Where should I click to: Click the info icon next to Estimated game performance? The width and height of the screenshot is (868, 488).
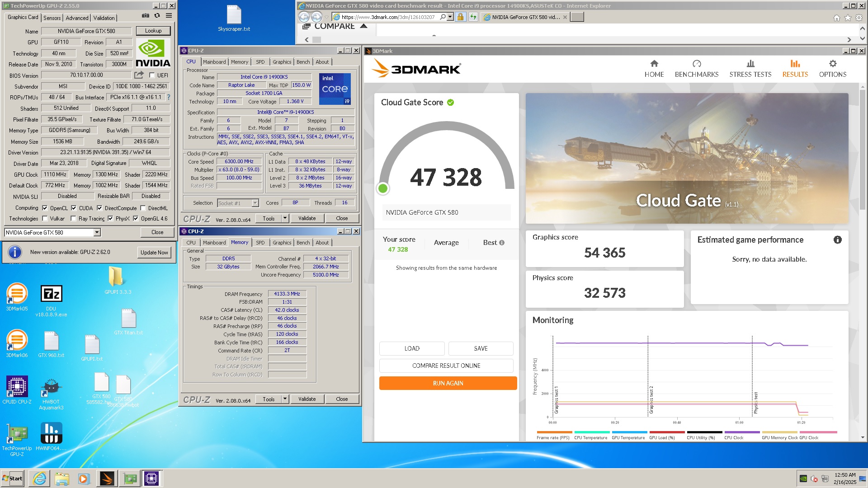(838, 240)
